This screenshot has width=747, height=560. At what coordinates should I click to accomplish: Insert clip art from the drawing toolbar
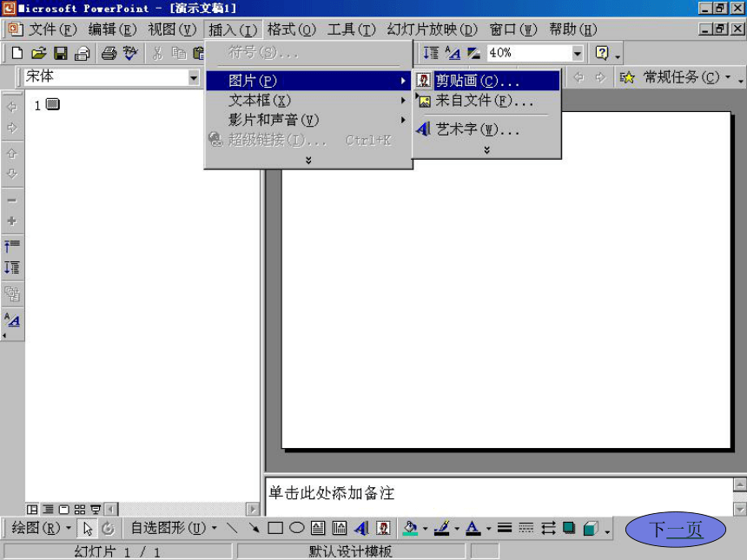point(384,528)
